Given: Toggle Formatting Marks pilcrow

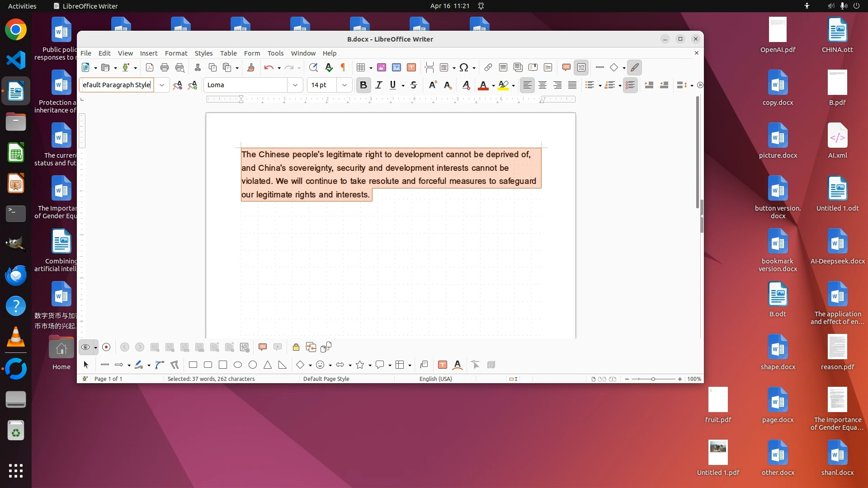Looking at the screenshot, I should [343, 68].
